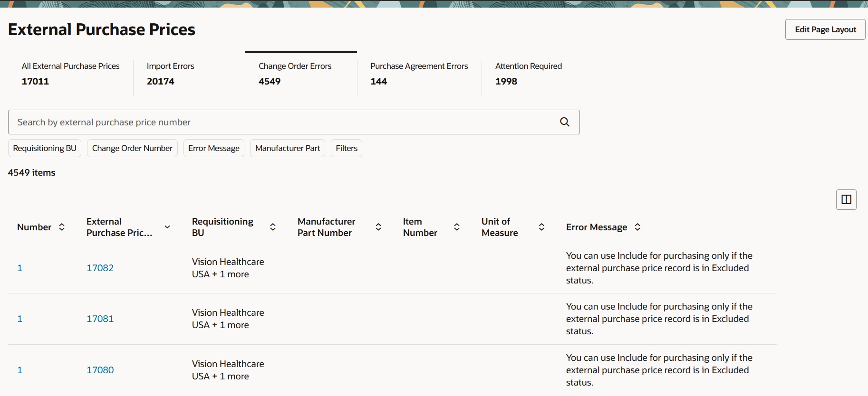Switch to Attention Required tab
The width and height of the screenshot is (868, 396).
tap(529, 74)
